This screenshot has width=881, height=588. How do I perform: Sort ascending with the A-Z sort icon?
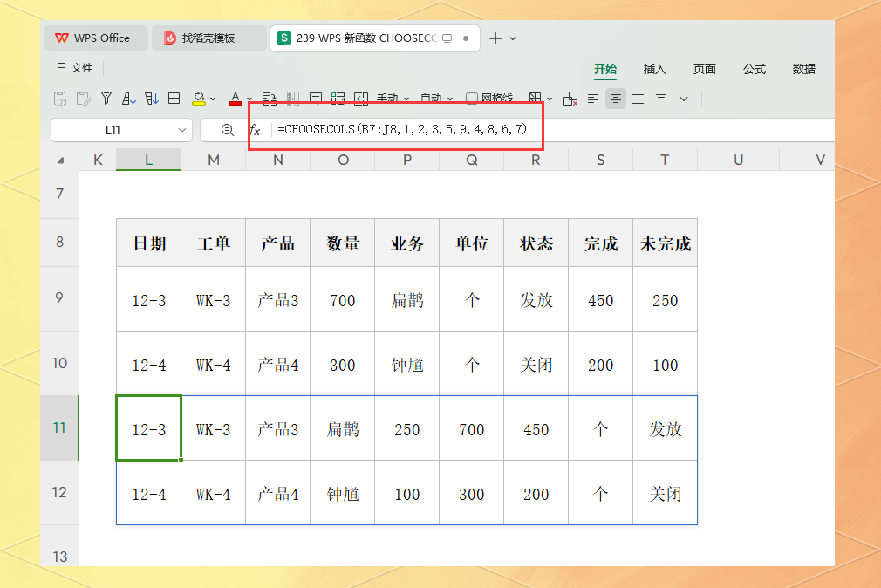tap(129, 99)
